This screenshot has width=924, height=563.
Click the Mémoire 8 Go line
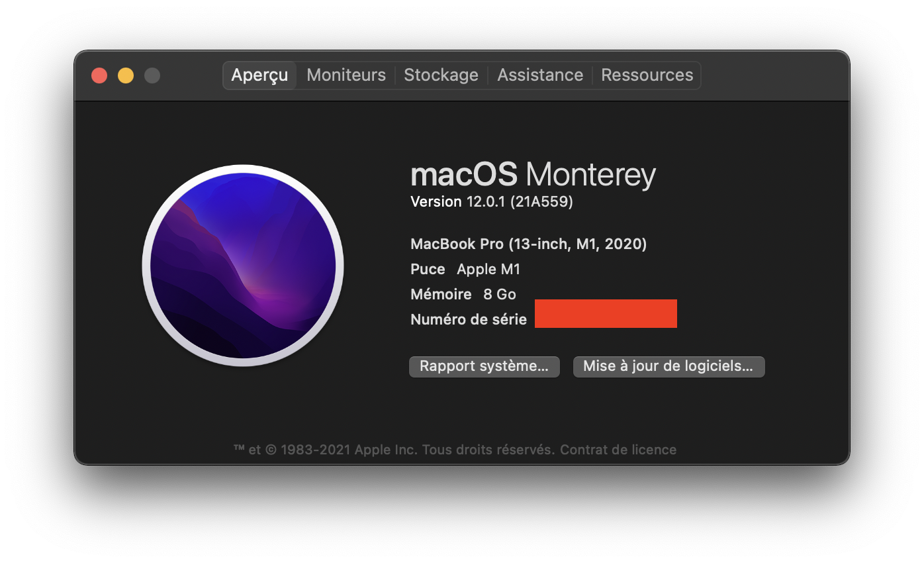coord(463,294)
